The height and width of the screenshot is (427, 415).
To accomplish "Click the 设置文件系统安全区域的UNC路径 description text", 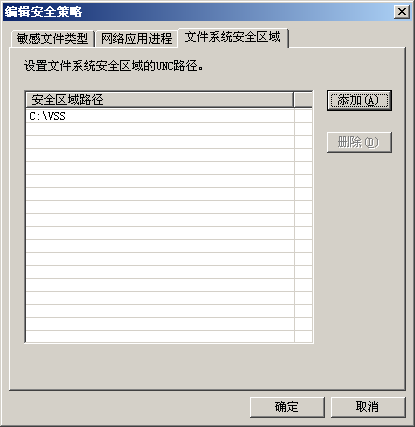I will pyautogui.click(x=113, y=66).
